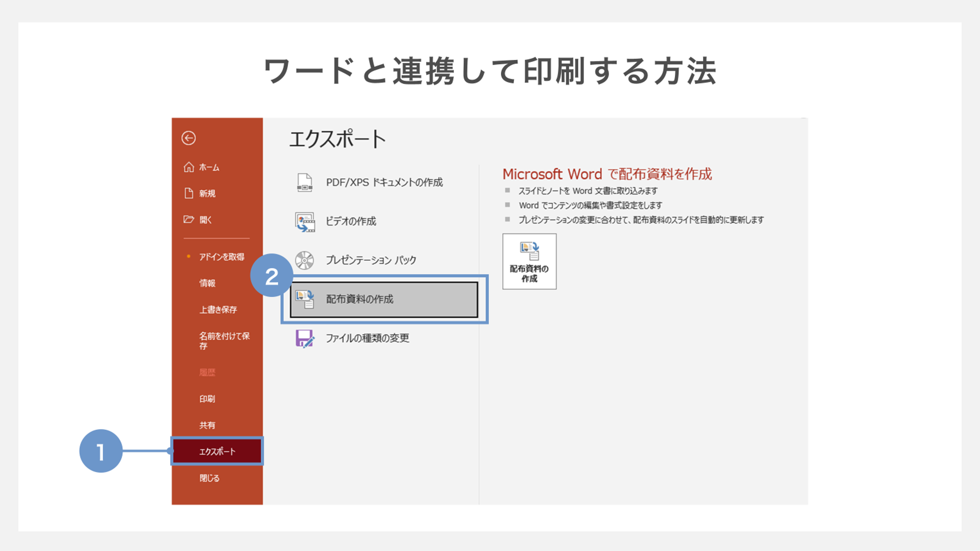Click the icon inside 配布資料の作成 button
The image size is (980, 551).
click(530, 251)
